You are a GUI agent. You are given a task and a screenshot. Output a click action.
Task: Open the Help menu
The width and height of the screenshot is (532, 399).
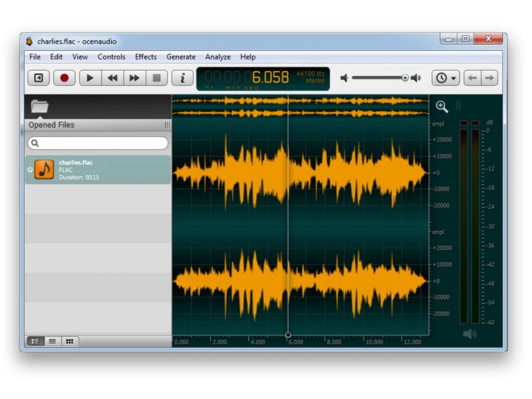[x=248, y=57]
